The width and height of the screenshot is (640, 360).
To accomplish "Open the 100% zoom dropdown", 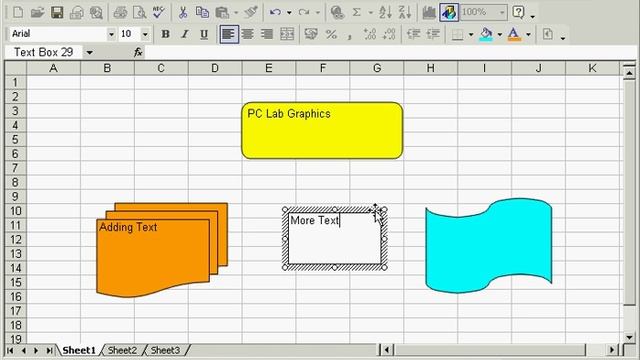I will point(502,13).
